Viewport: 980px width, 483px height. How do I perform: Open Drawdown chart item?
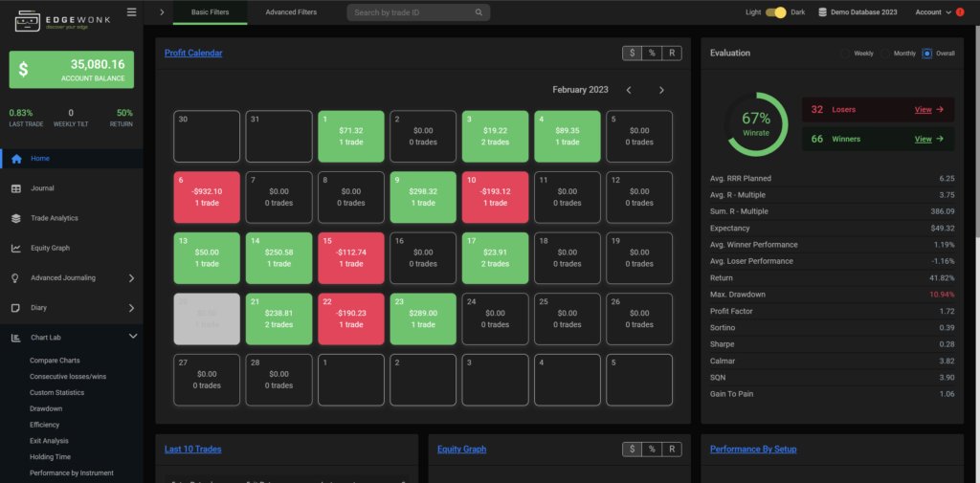pos(46,408)
